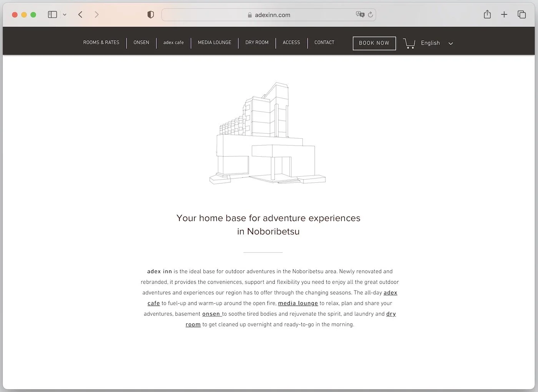
Task: Open the webpage translation options
Action: tap(360, 14)
